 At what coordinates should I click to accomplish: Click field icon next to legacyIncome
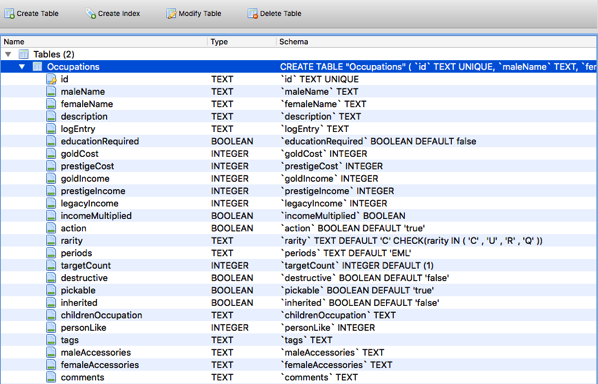point(51,203)
